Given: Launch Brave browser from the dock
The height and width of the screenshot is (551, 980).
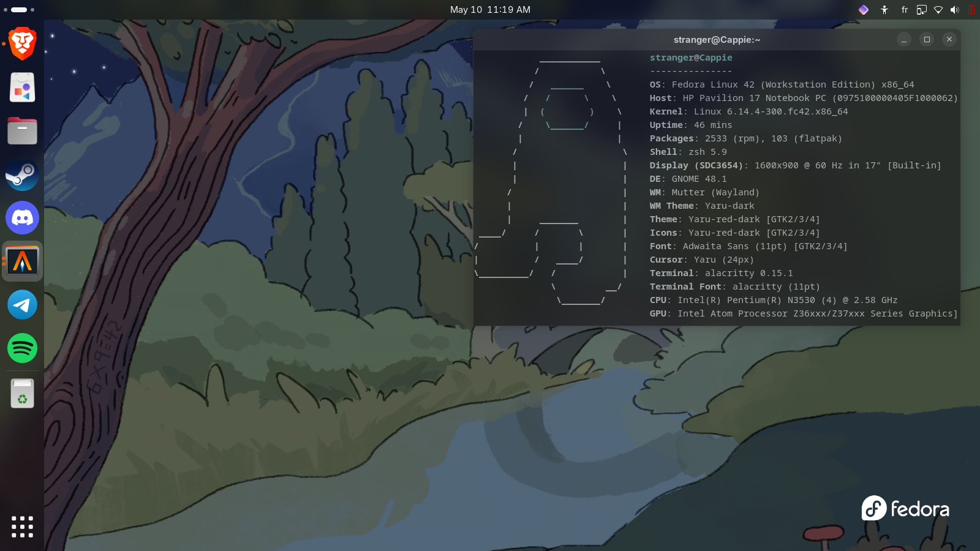Looking at the screenshot, I should [x=22, y=44].
